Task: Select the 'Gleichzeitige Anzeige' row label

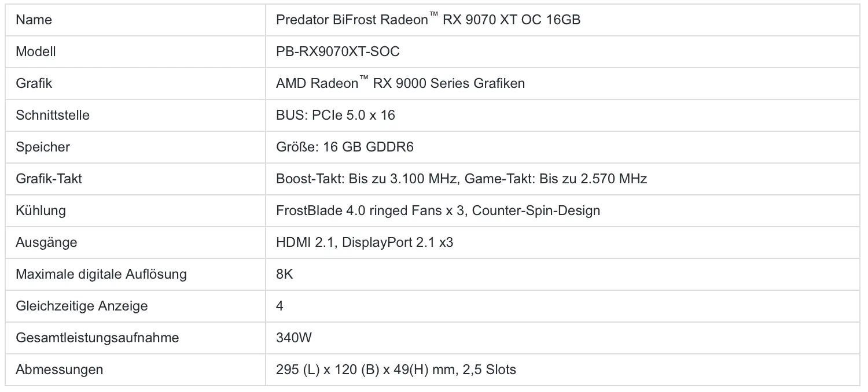Action: pos(82,306)
